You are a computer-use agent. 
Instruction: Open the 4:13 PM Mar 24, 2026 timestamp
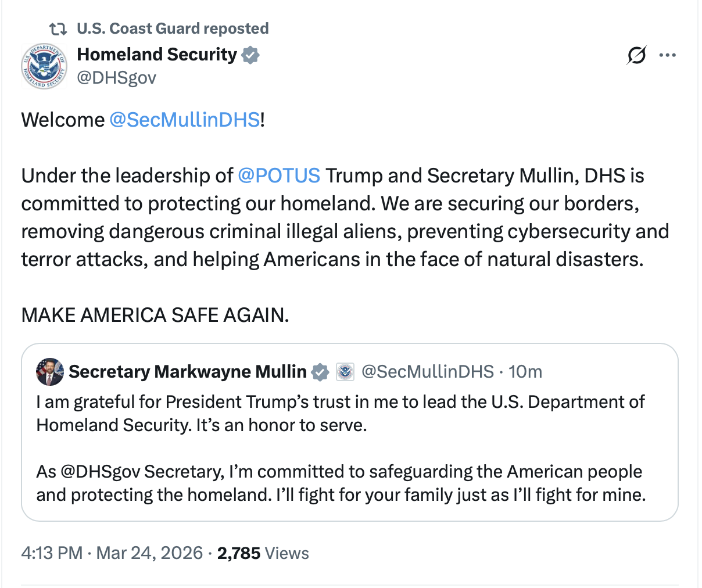pos(112,553)
